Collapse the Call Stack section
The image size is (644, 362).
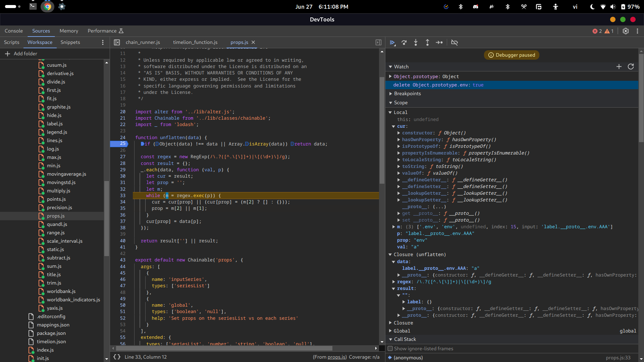tap(390, 339)
